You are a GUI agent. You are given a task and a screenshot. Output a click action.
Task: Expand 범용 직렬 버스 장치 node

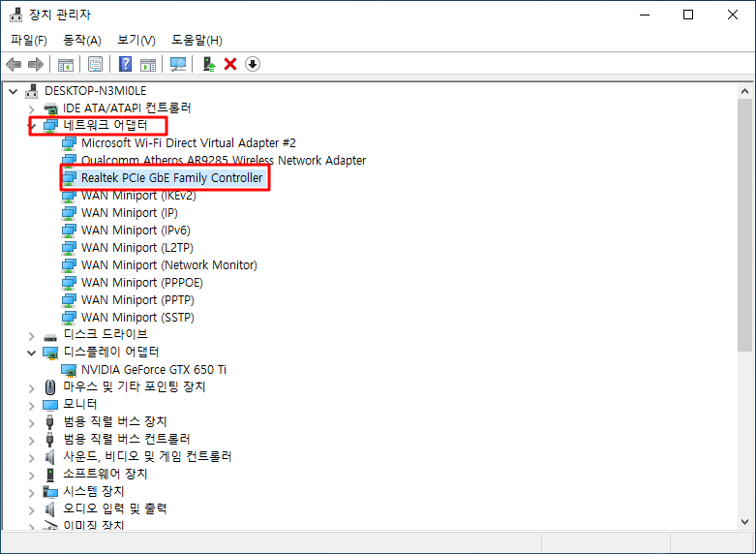click(32, 423)
